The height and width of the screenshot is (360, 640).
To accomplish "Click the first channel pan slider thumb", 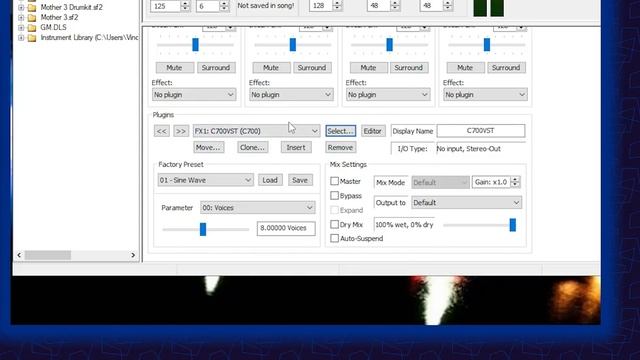I will 196,44.
